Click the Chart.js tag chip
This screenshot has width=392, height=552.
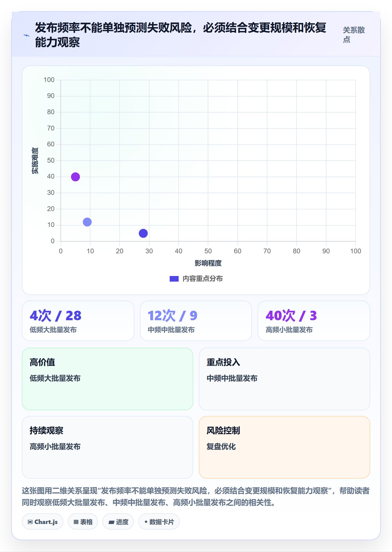43,522
